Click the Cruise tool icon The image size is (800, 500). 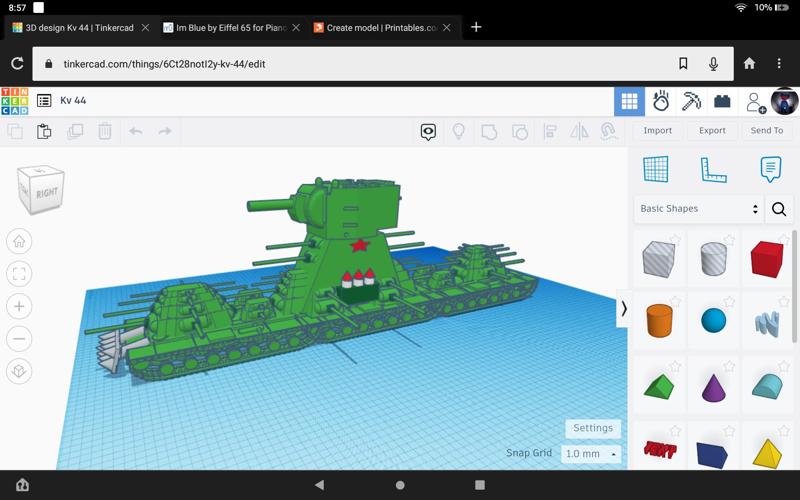click(x=609, y=131)
